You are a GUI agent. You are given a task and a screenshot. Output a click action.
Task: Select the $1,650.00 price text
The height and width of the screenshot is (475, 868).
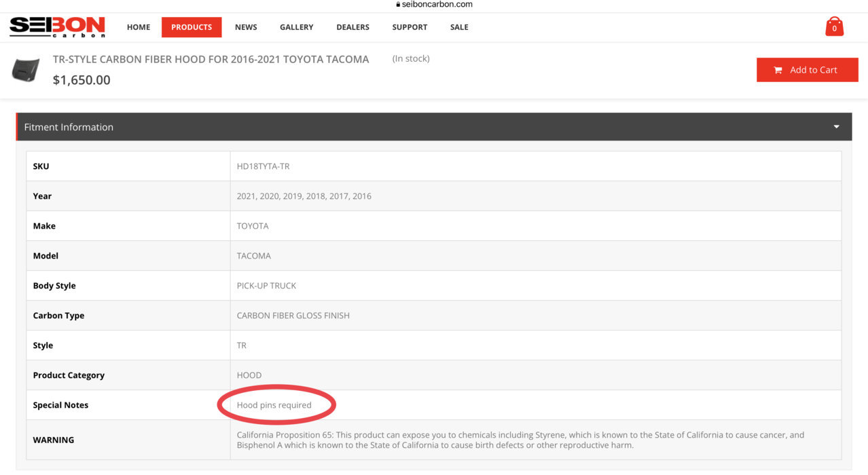[82, 80]
